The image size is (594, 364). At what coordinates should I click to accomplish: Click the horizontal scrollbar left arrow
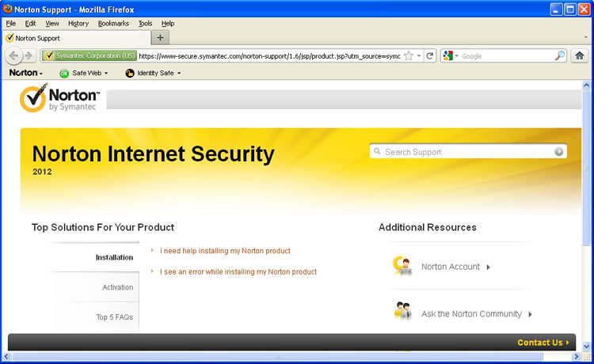(6, 356)
